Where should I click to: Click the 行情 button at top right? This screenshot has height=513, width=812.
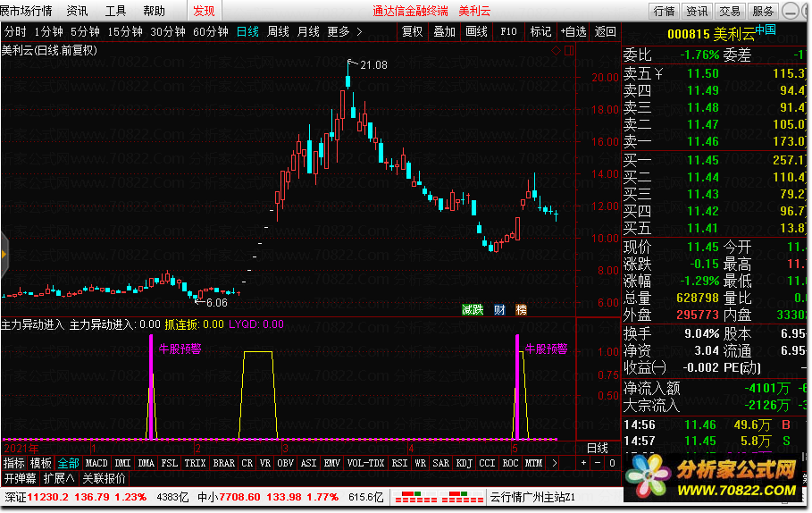click(x=664, y=11)
